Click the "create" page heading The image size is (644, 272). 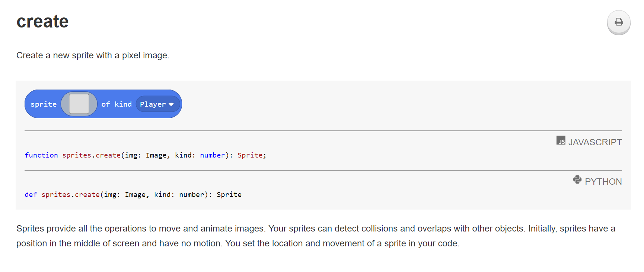click(x=42, y=22)
